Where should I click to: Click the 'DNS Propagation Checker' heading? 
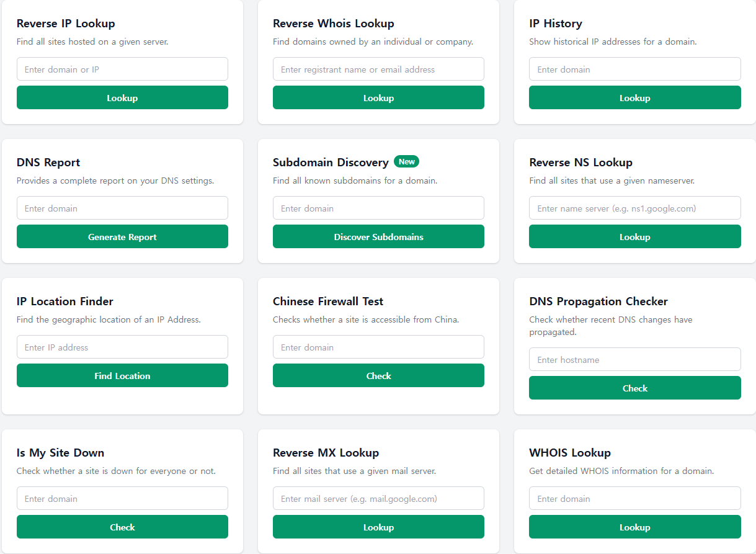click(598, 302)
